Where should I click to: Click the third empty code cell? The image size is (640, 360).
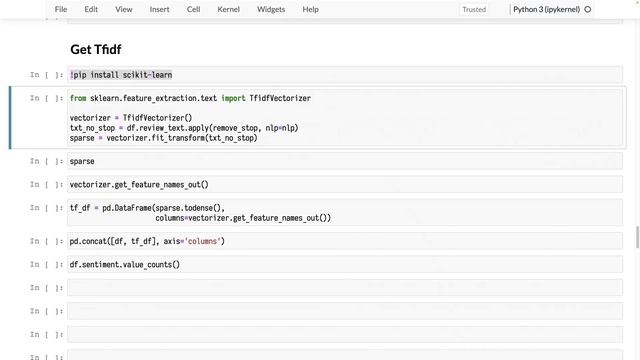(345, 334)
